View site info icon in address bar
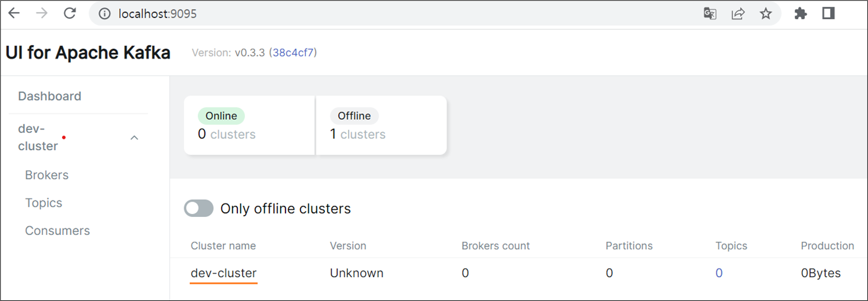Screen dimensions: 868x301 [x=105, y=14]
